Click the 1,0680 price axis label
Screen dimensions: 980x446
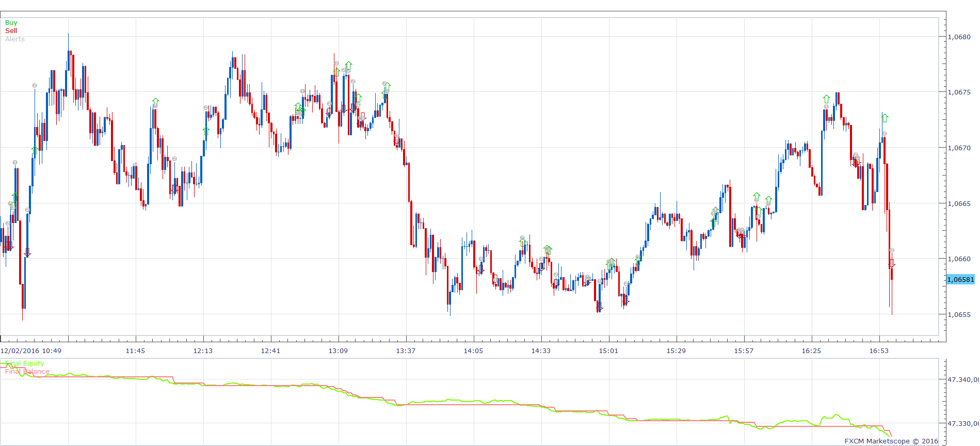pyautogui.click(x=959, y=37)
